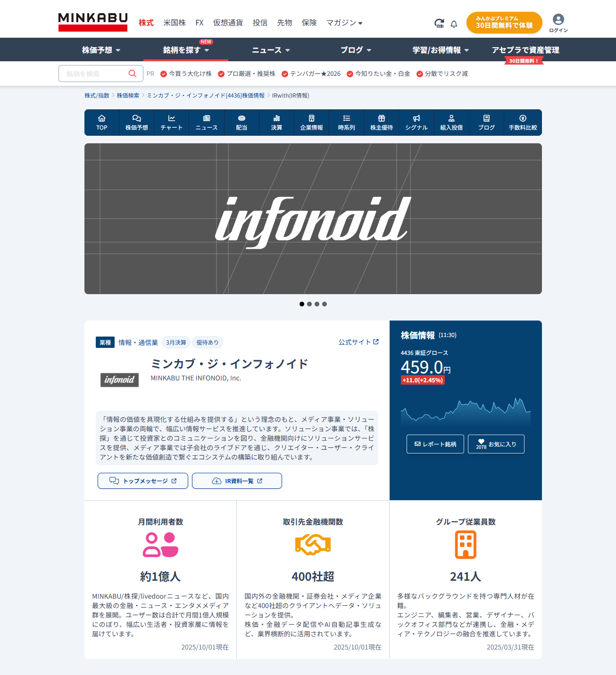Image resolution: width=616 pixels, height=675 pixels.
Task: Open the 仮想通貨 top menu item
Action: 228,23
